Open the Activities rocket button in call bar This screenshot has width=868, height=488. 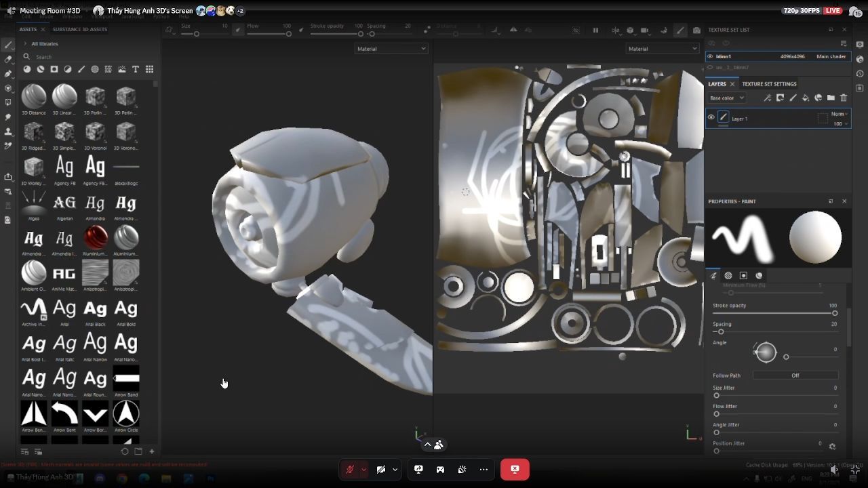[440, 470]
